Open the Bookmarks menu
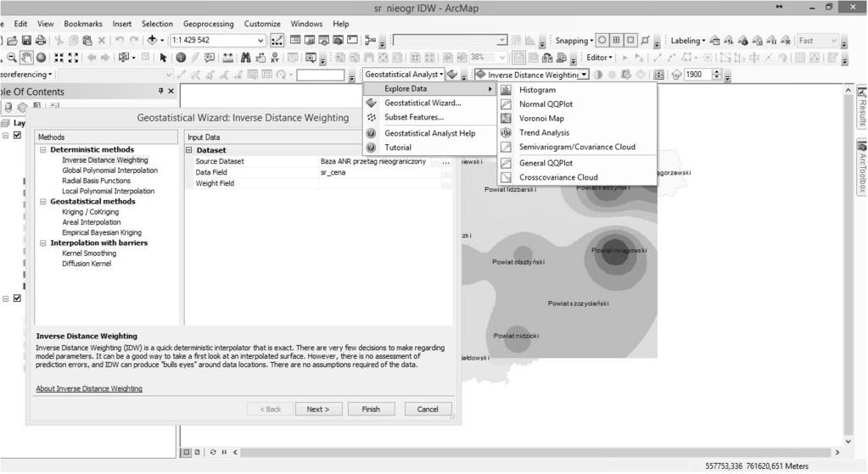Image resolution: width=868 pixels, height=474 pixels. pos(83,24)
